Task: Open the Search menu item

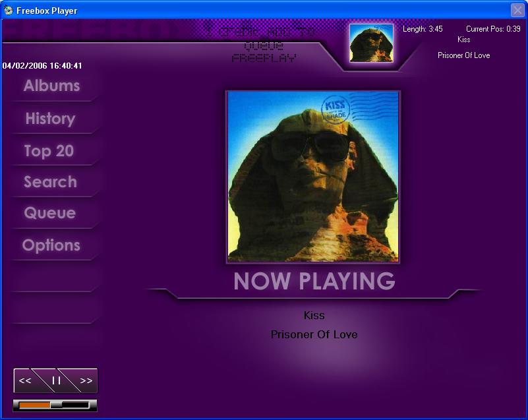Action: 51,182
